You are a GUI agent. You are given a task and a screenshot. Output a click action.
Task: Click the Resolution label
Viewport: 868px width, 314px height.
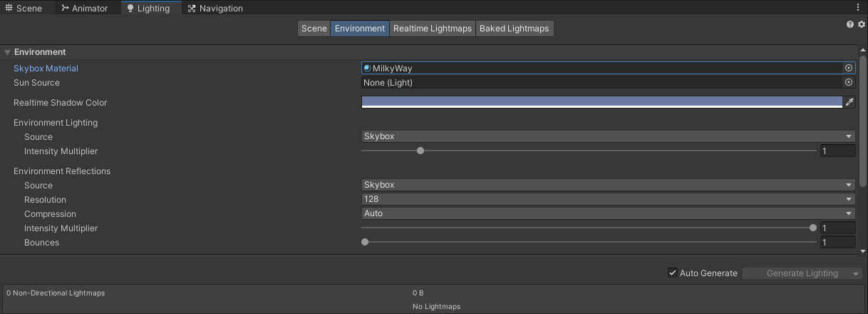pyautogui.click(x=45, y=200)
